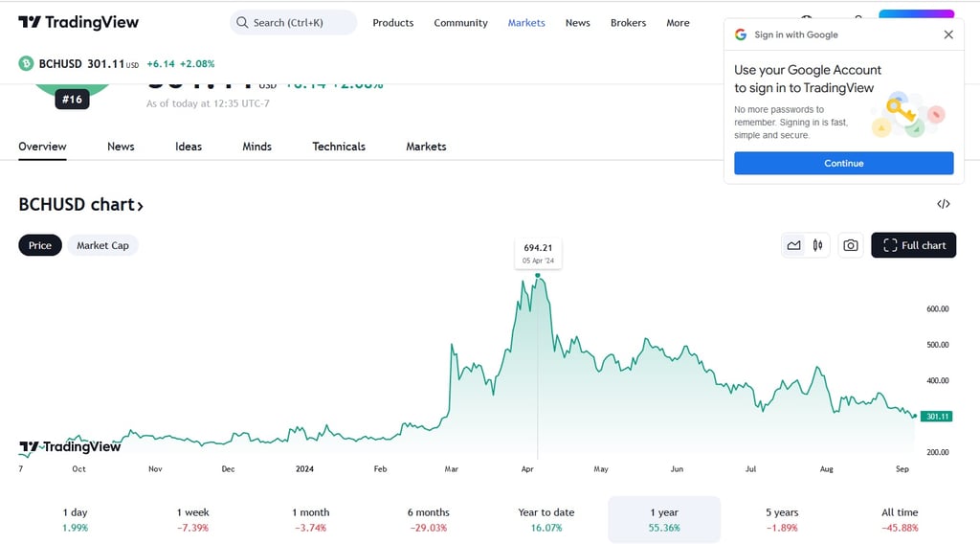Take a chart snapshot with camera icon
Screen dimensions: 980x544
tap(851, 245)
